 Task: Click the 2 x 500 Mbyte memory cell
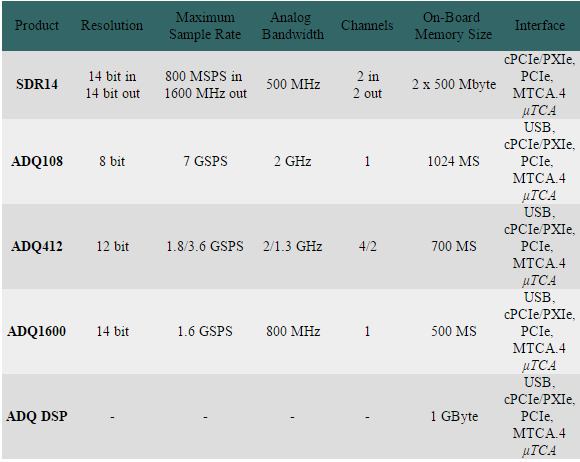[x=454, y=84]
